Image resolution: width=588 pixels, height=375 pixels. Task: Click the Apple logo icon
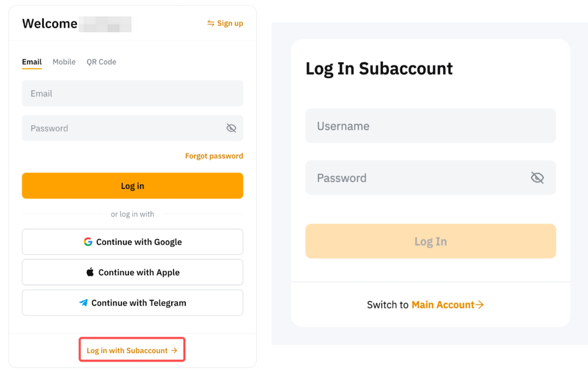(90, 272)
